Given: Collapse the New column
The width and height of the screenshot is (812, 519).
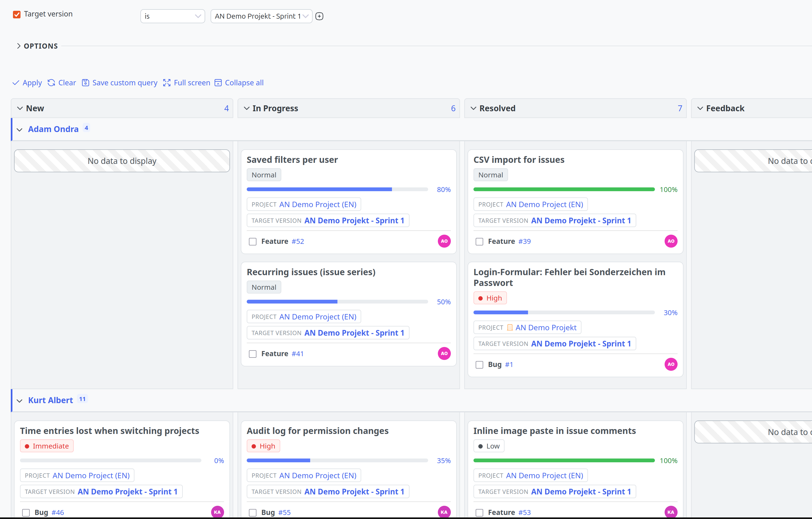Looking at the screenshot, I should pos(20,108).
